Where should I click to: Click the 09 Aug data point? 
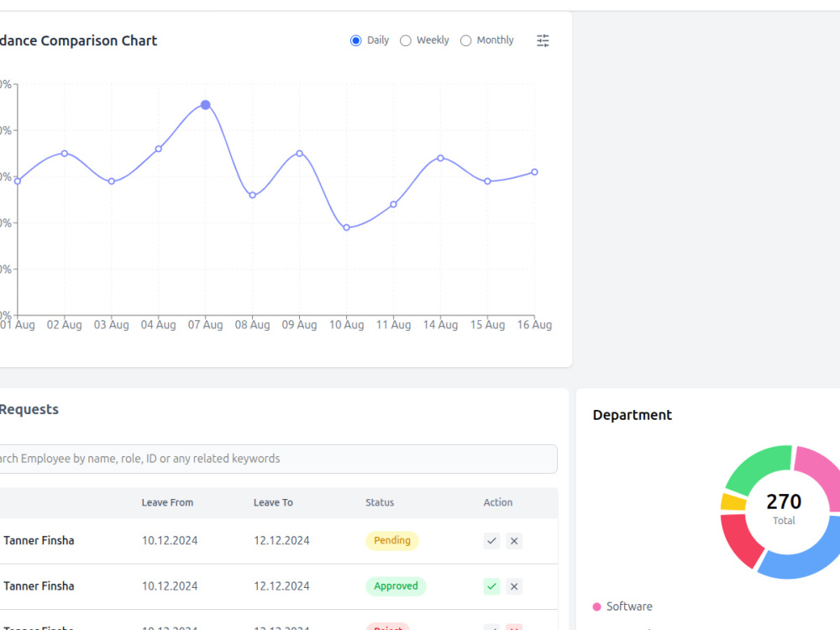(300, 154)
